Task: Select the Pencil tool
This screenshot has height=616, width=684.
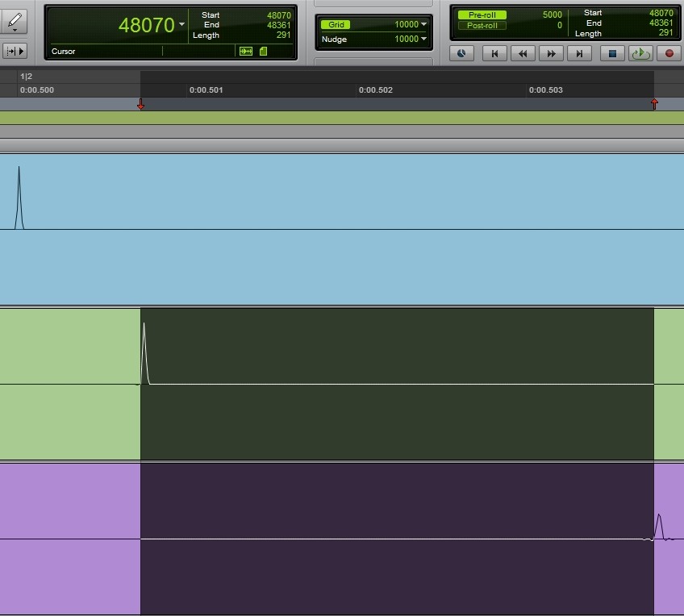Action: (14, 19)
